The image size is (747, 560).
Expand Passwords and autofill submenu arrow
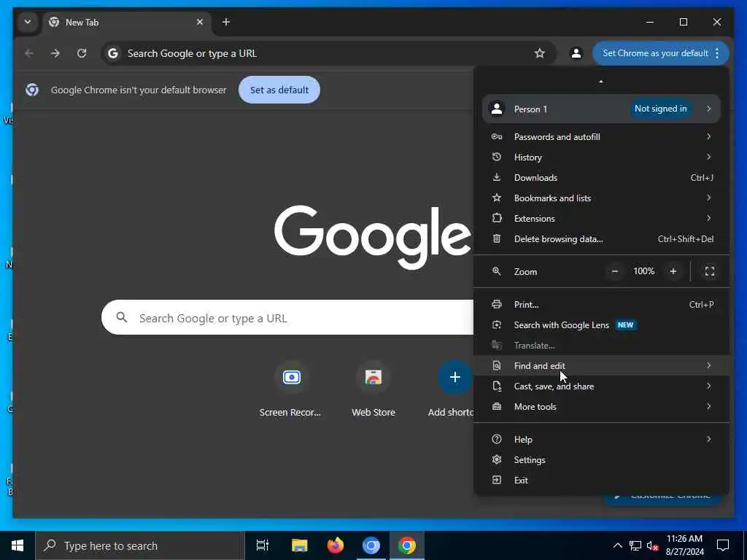tap(709, 136)
